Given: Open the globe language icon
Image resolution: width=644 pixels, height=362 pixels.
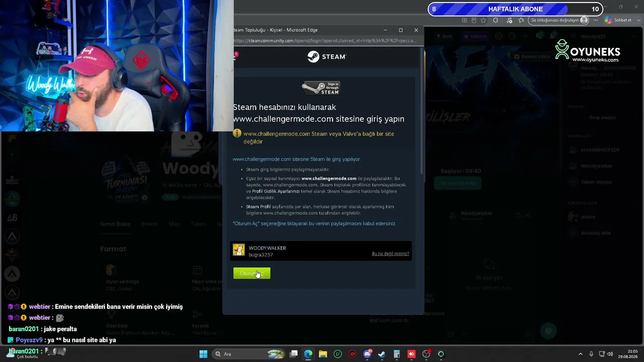Looking at the screenshot, I should coord(499,36).
